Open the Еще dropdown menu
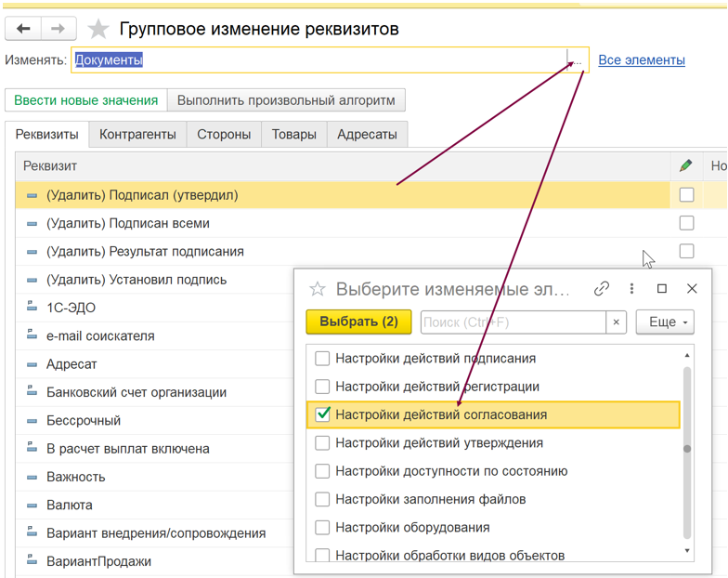The image size is (728, 578). [x=665, y=322]
